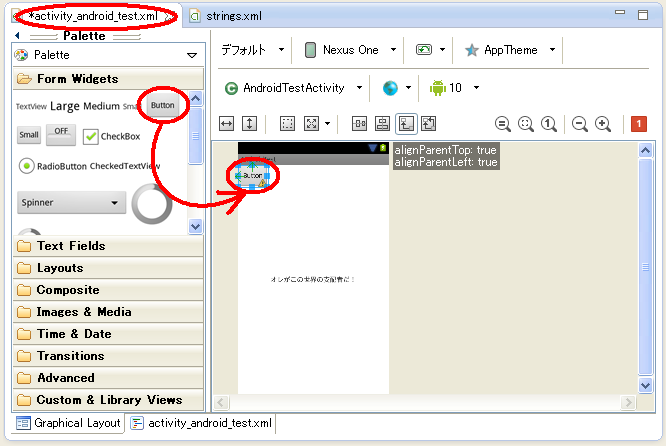Open the AppTheme theme dropdown
This screenshot has height=446, width=666.
[x=512, y=50]
